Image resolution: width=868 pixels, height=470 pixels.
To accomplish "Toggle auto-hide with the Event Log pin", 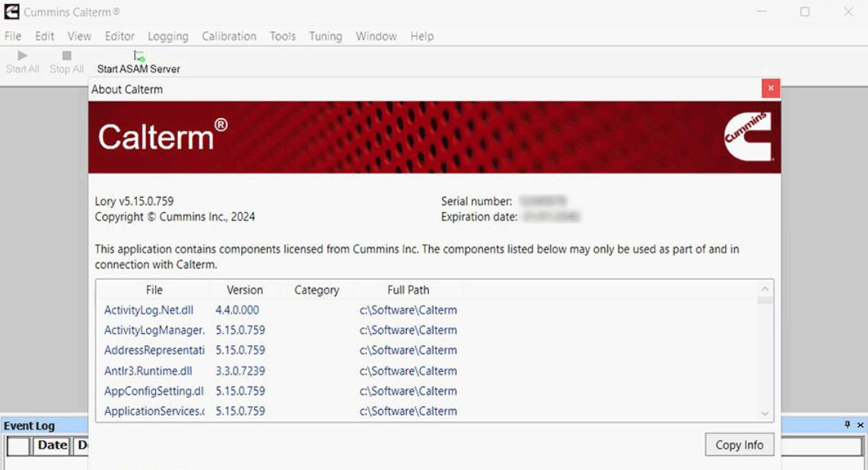I will click(x=845, y=426).
